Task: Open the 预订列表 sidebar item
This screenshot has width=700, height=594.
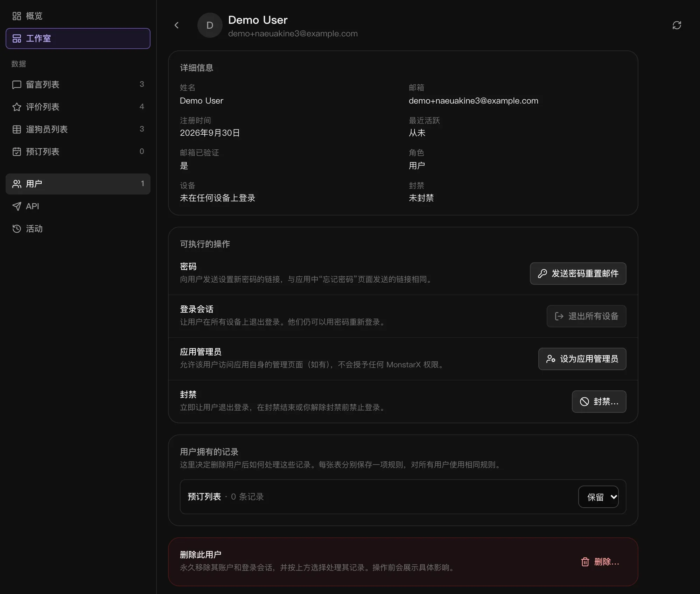Action: click(x=78, y=152)
